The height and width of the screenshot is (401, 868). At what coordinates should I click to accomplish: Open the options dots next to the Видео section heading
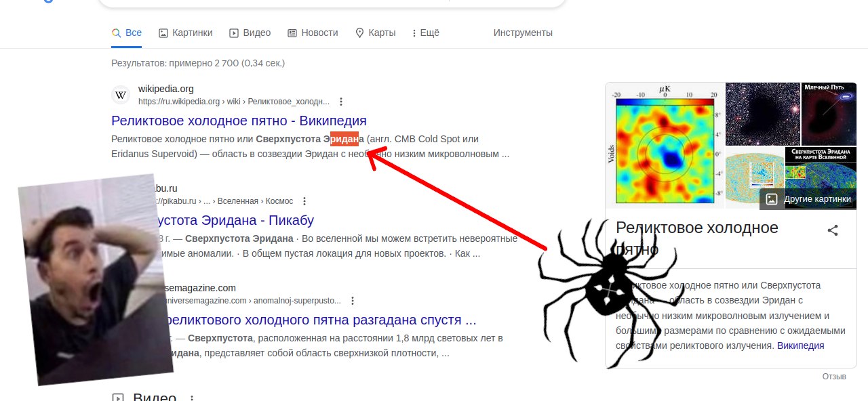[192, 398]
